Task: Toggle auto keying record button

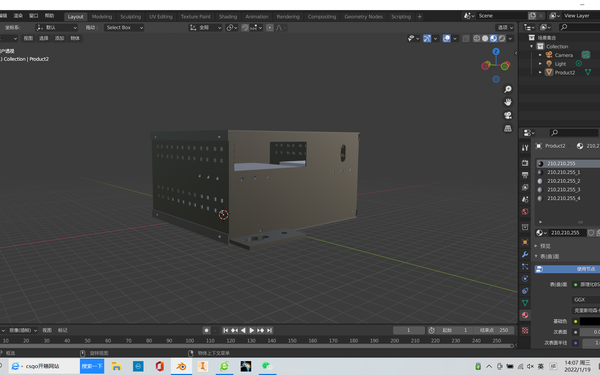Action: click(x=206, y=330)
